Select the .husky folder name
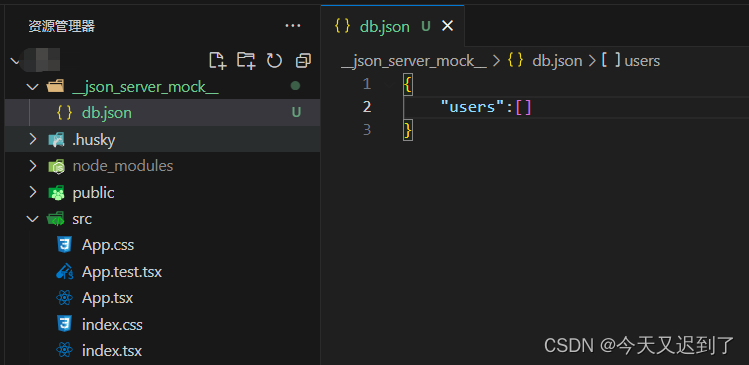 pyautogui.click(x=94, y=140)
